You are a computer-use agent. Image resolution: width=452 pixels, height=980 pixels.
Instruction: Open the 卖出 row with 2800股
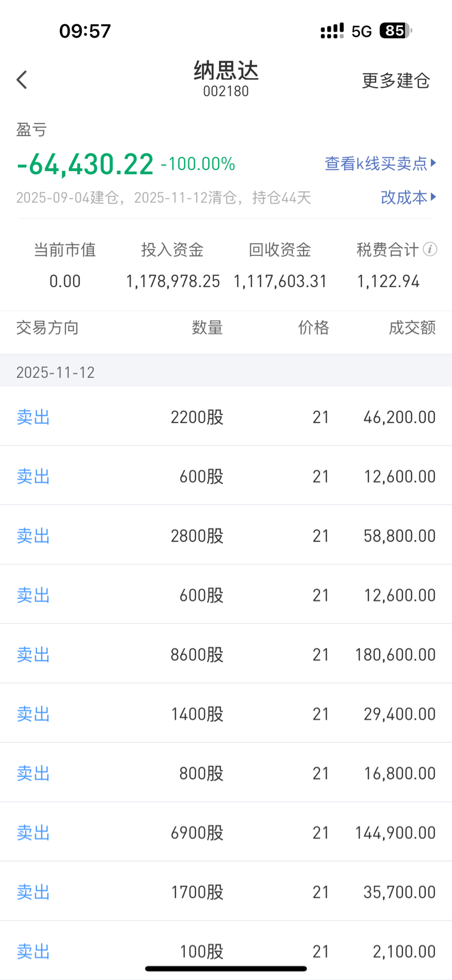tap(226, 535)
